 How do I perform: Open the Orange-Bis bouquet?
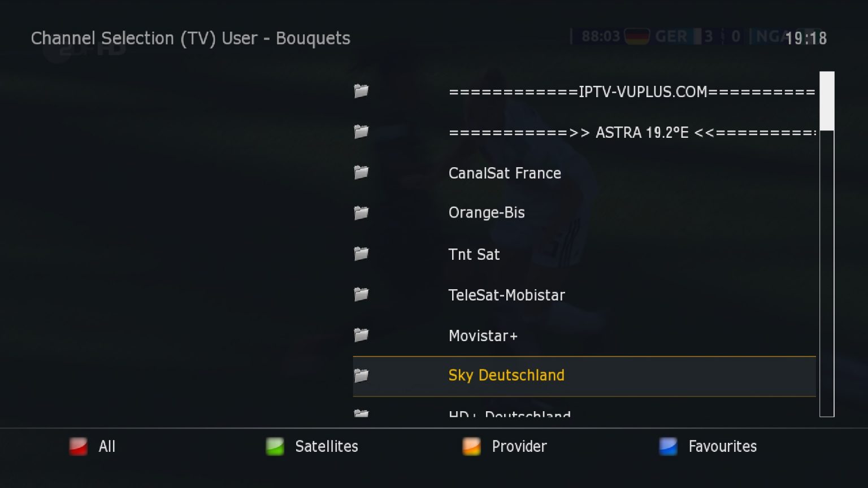point(584,213)
